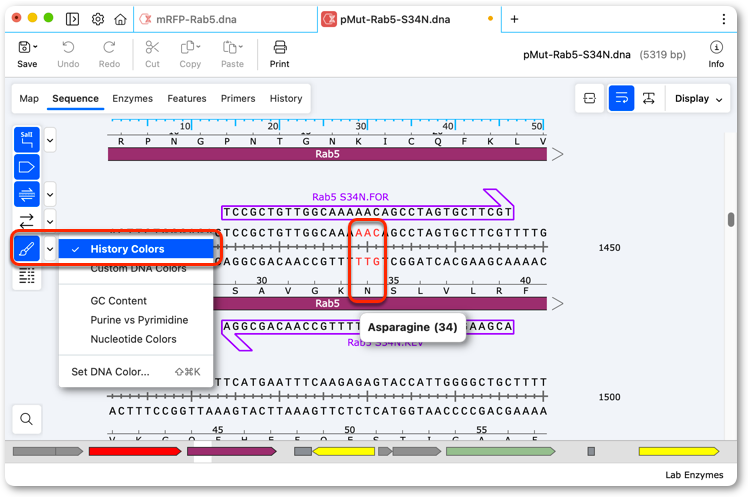Click the Save toolbar icon
The width and height of the screenshot is (748, 497).
pos(24,47)
